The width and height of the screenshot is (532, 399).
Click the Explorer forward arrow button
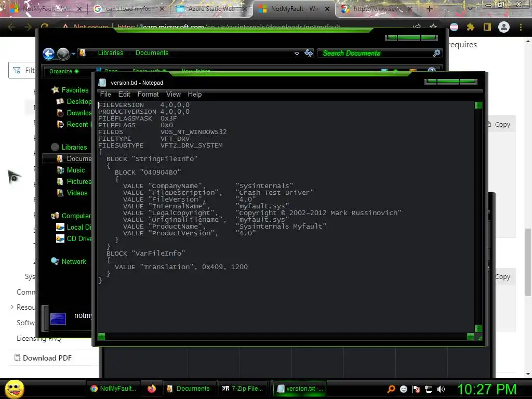click(x=63, y=54)
